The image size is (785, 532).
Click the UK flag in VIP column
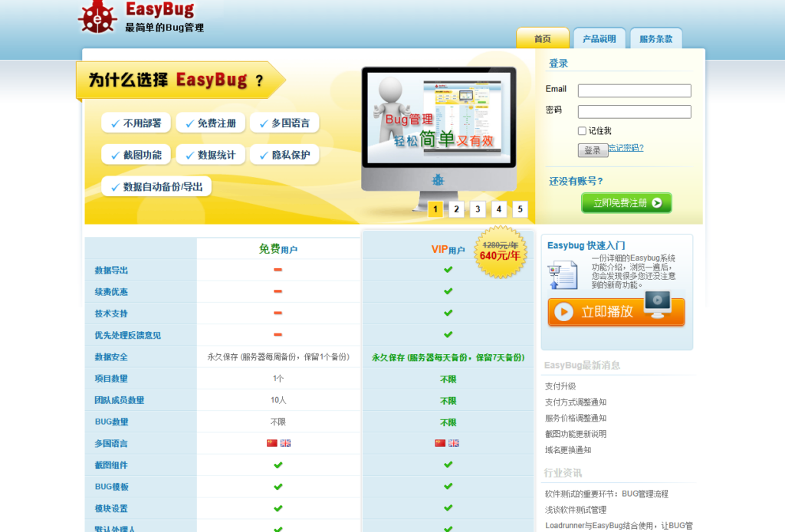point(454,443)
